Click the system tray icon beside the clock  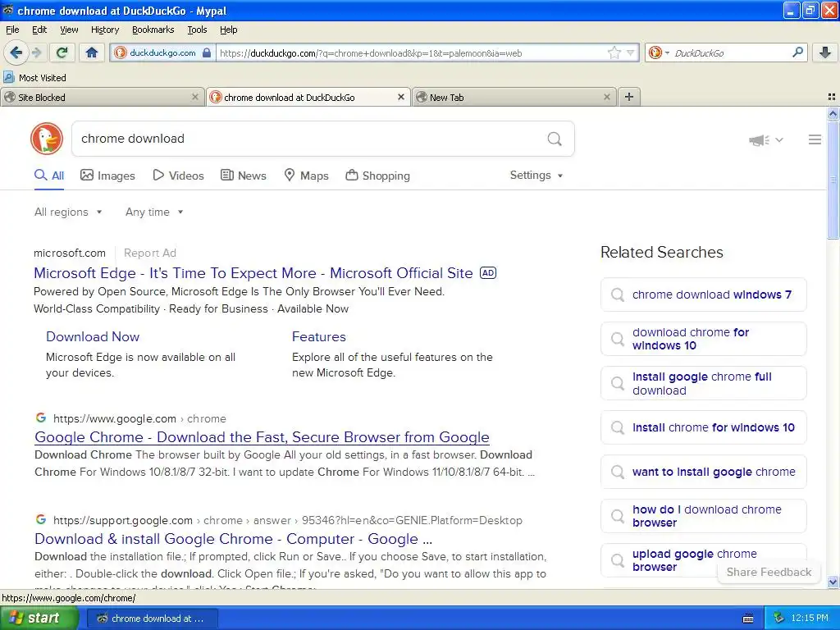coord(779,619)
